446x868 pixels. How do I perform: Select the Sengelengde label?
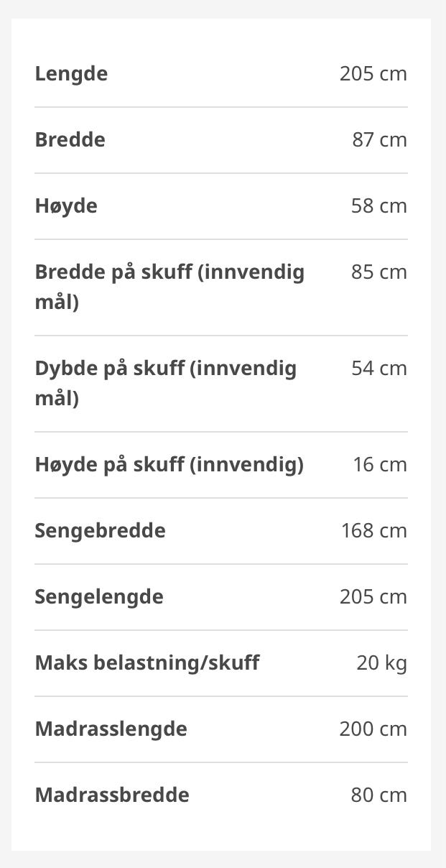[x=99, y=597]
